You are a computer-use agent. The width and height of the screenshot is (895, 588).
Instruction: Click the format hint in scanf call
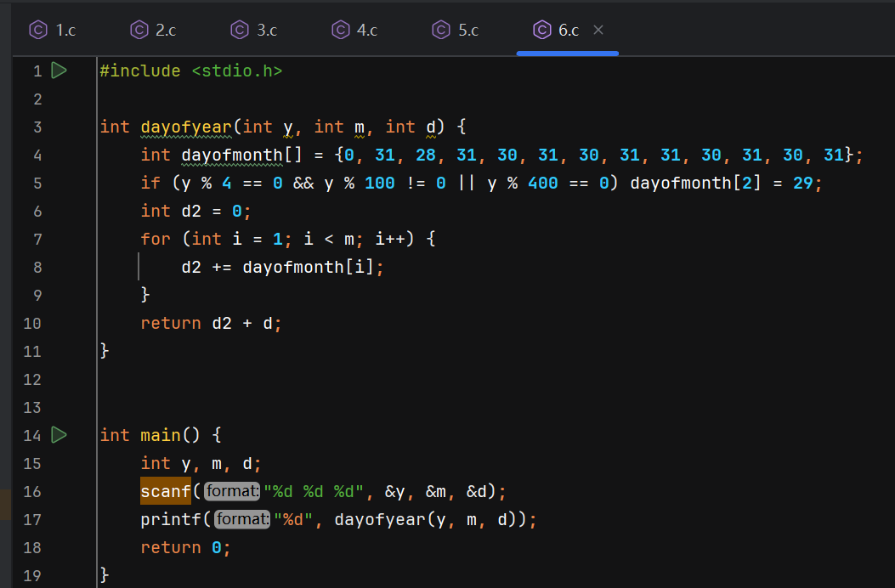233,491
